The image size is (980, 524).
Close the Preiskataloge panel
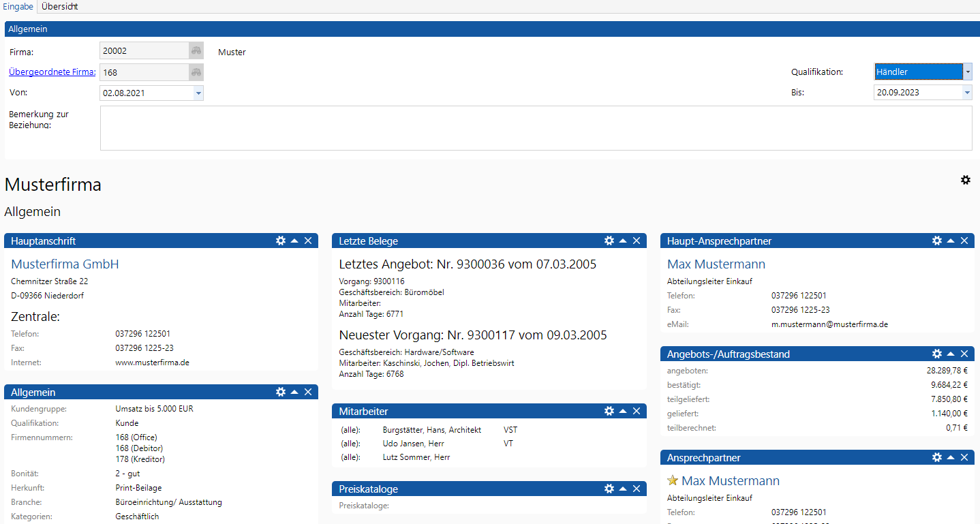point(637,489)
